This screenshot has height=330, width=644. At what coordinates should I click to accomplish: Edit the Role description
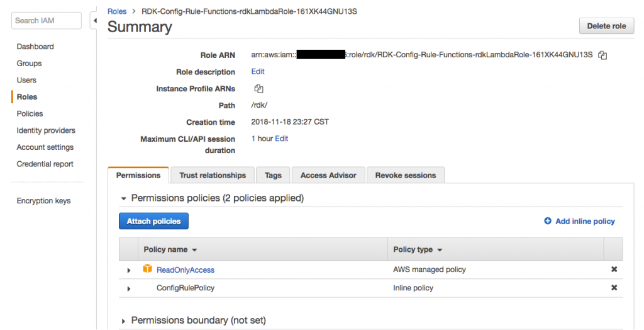(258, 72)
